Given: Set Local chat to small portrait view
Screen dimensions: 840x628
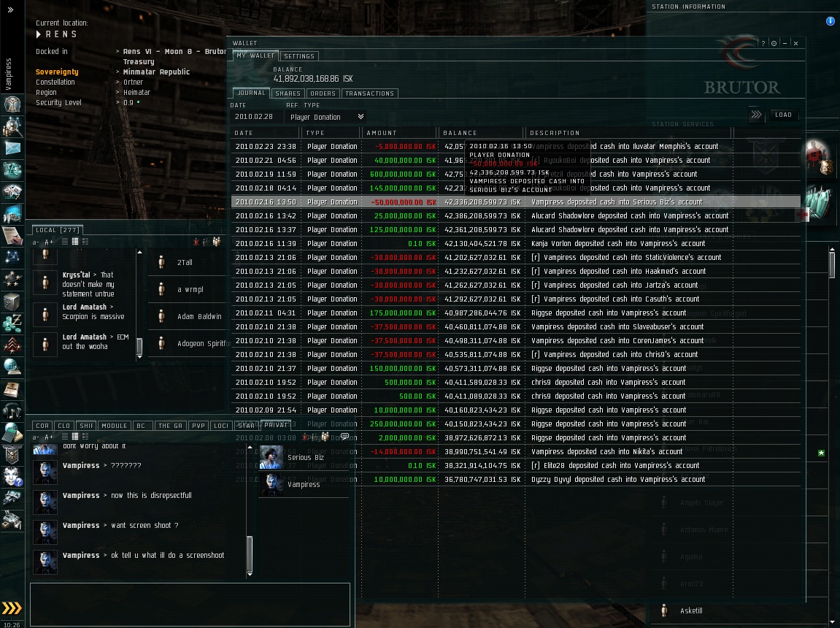Looking at the screenshot, I should coord(75,242).
